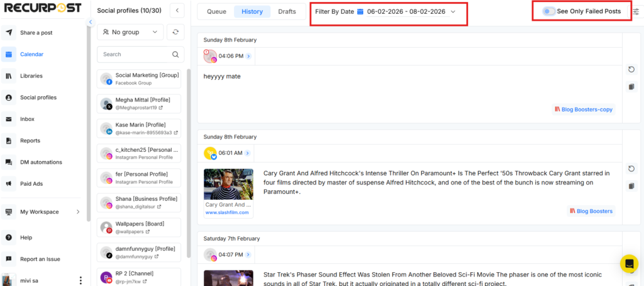Click the Search profiles input field

click(x=134, y=54)
